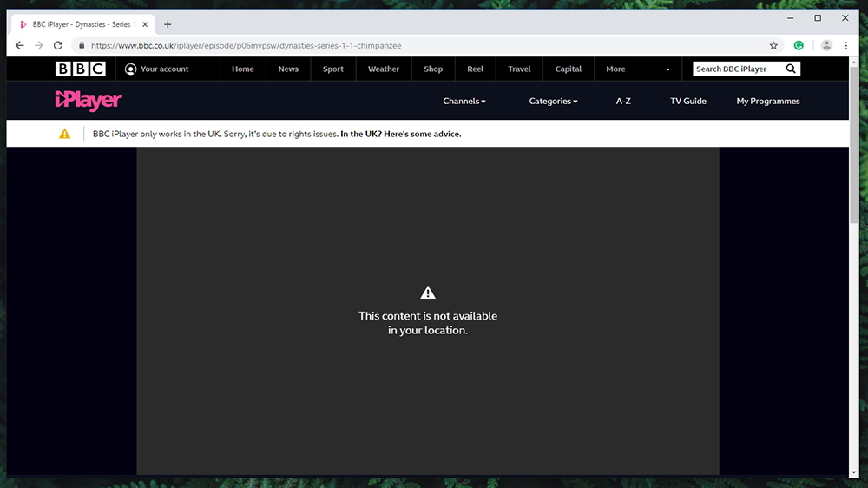Click 'This content is not available' message
Image resolution: width=868 pixels, height=488 pixels.
coord(428,323)
